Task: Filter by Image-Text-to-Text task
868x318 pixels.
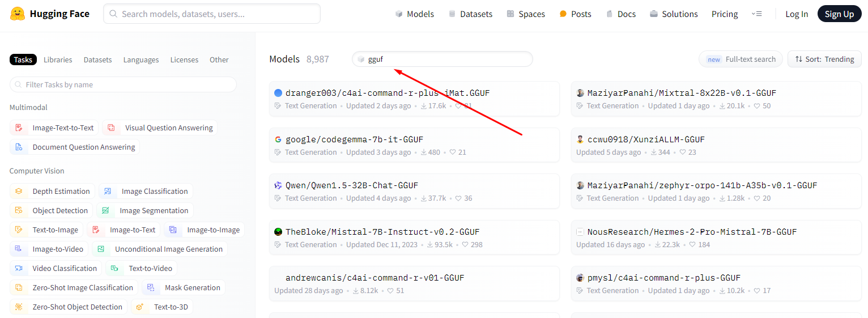Action: [x=54, y=128]
